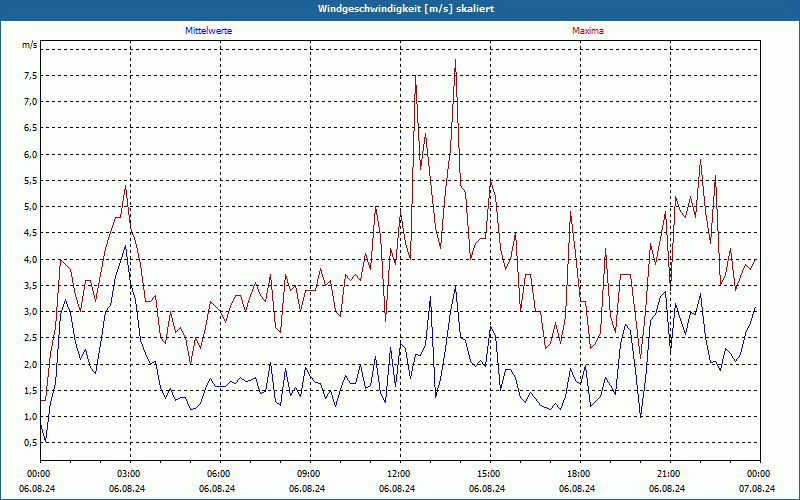Click the 1,0 y-axis value
The image size is (800, 500).
(x=30, y=416)
